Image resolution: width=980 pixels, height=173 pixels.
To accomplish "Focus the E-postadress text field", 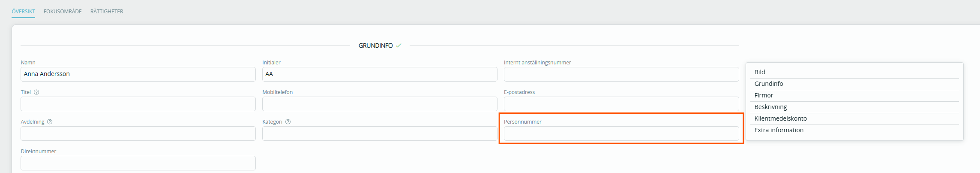I will (621, 104).
